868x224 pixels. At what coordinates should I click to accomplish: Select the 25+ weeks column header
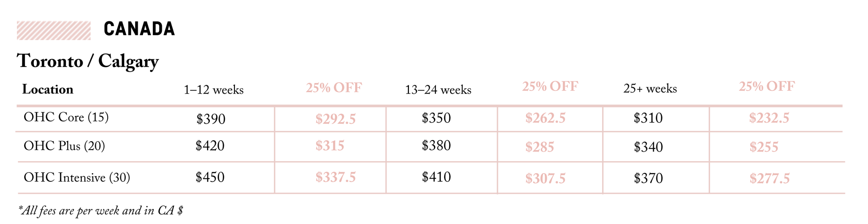[x=650, y=89]
